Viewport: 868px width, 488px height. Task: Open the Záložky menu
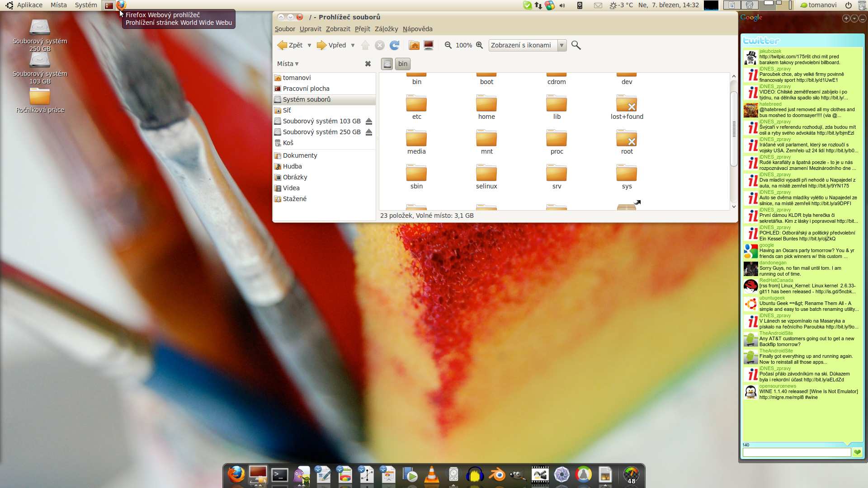pos(386,29)
